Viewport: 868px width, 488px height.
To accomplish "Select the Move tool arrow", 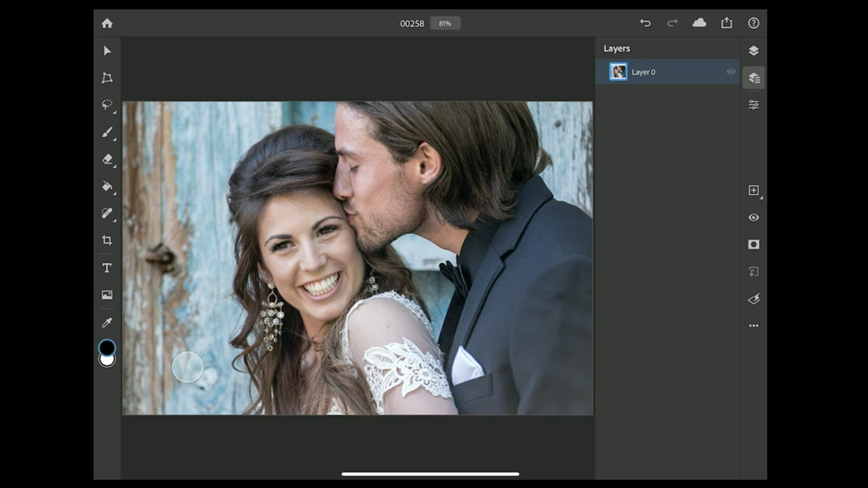I will tap(107, 51).
